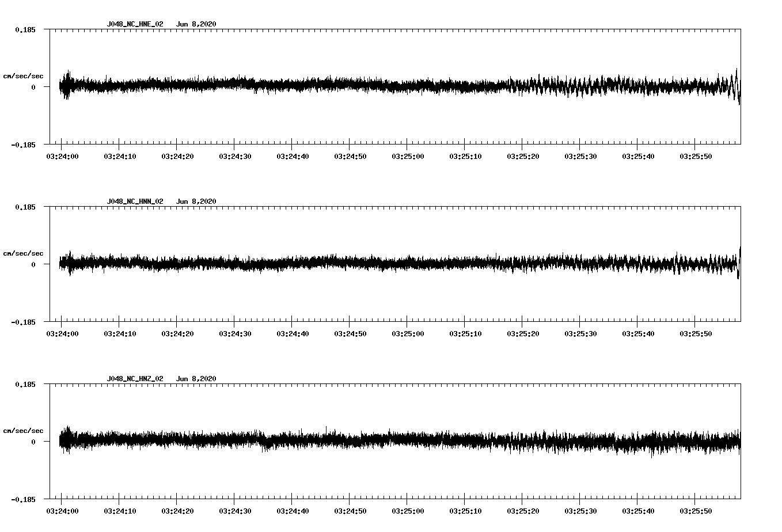This screenshot has width=782, height=532.
Task: Click 03:24:00 time label under HNE plot
Action: [x=62, y=156]
